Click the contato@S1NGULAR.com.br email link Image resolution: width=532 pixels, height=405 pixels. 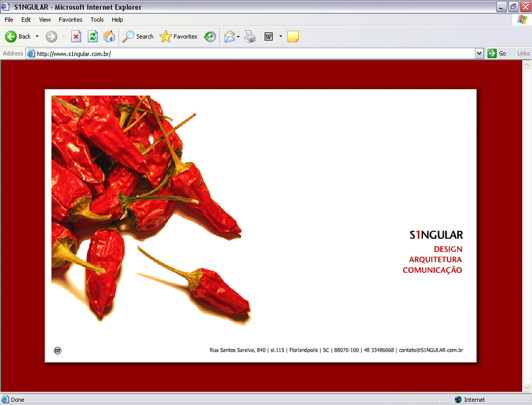point(431,350)
